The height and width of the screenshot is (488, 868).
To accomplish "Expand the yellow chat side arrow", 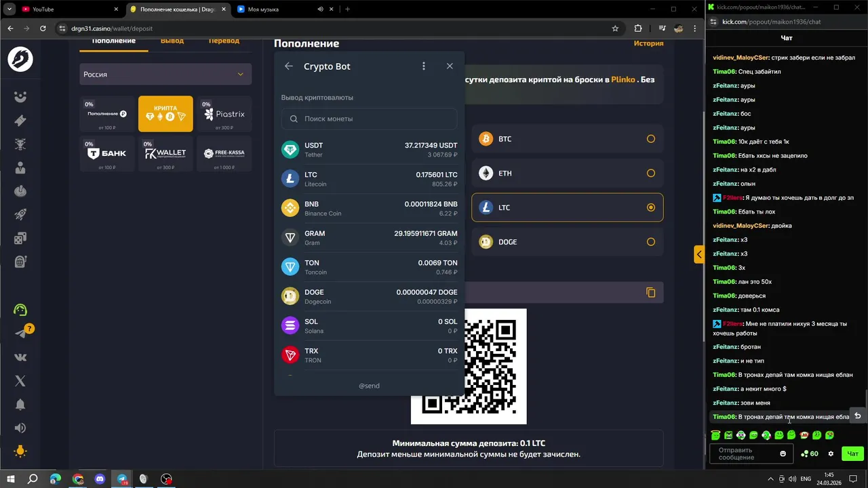I will [x=699, y=254].
